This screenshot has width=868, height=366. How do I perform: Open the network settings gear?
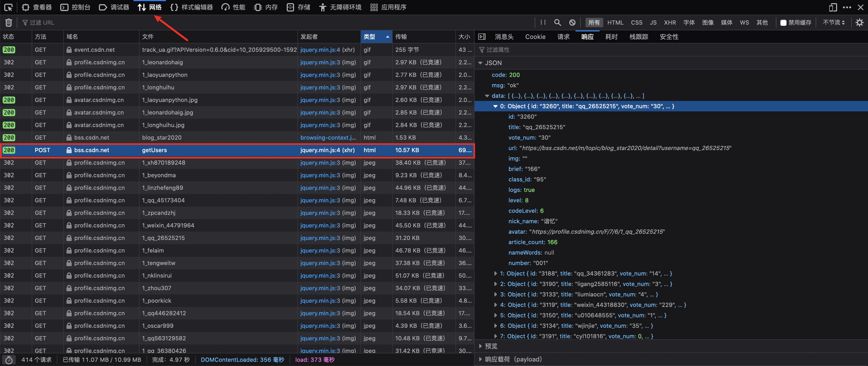coord(860,22)
